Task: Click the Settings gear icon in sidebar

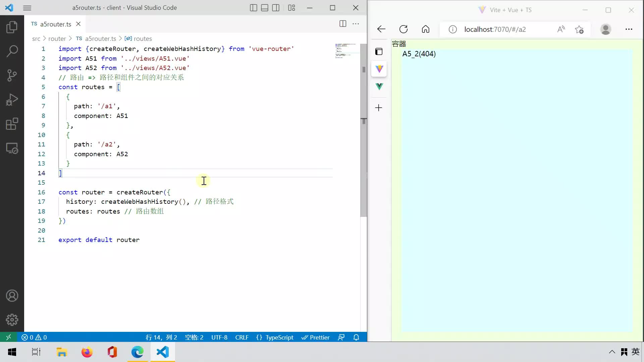Action: point(12,319)
